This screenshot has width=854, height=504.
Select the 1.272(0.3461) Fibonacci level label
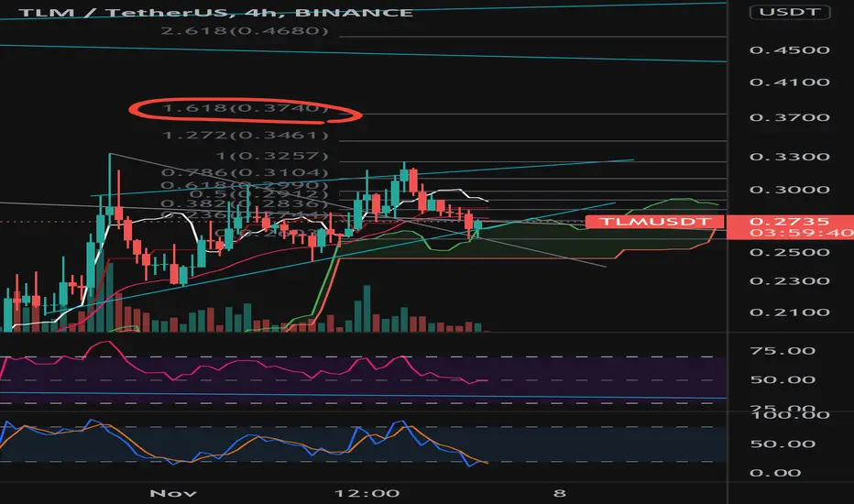tap(246, 135)
